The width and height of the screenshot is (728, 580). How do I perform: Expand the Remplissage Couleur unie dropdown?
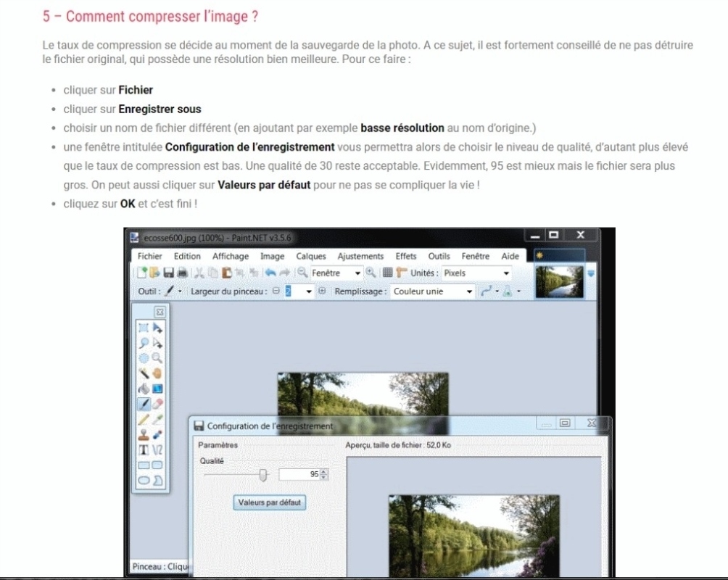click(433, 291)
